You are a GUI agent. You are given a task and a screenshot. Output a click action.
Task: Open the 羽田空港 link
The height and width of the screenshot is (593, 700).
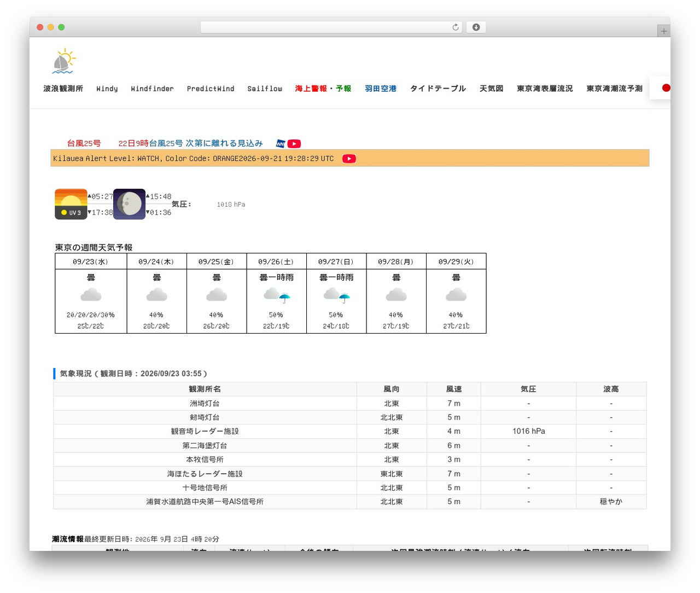pos(381,89)
